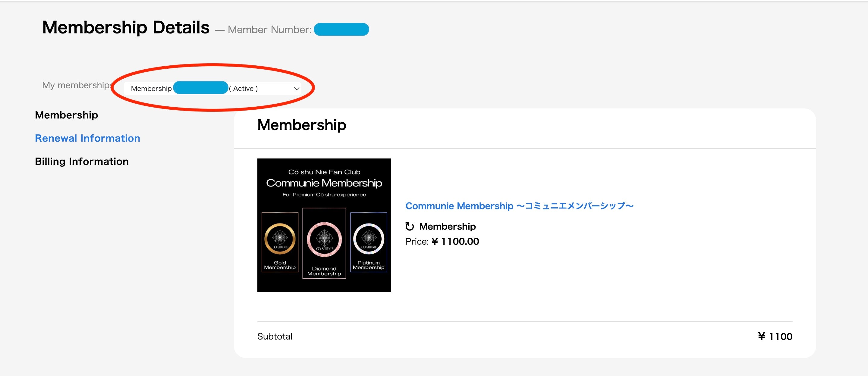Open the Communie Membership product link
Viewport: 868px width, 376px height.
[519, 206]
